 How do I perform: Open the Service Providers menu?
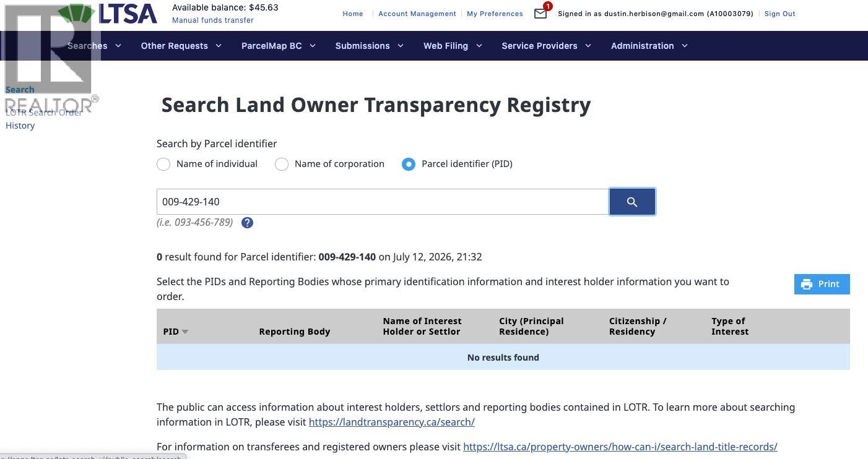[x=546, y=46]
